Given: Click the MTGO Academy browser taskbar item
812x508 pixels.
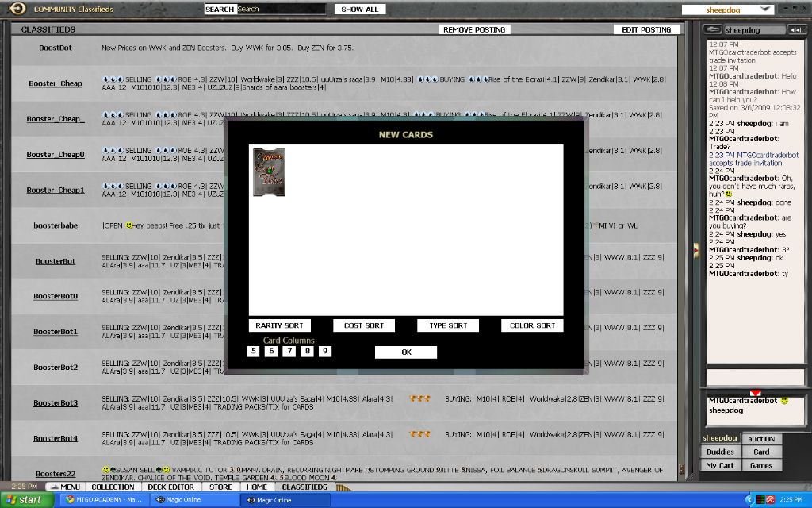Looking at the screenshot, I should (103, 500).
